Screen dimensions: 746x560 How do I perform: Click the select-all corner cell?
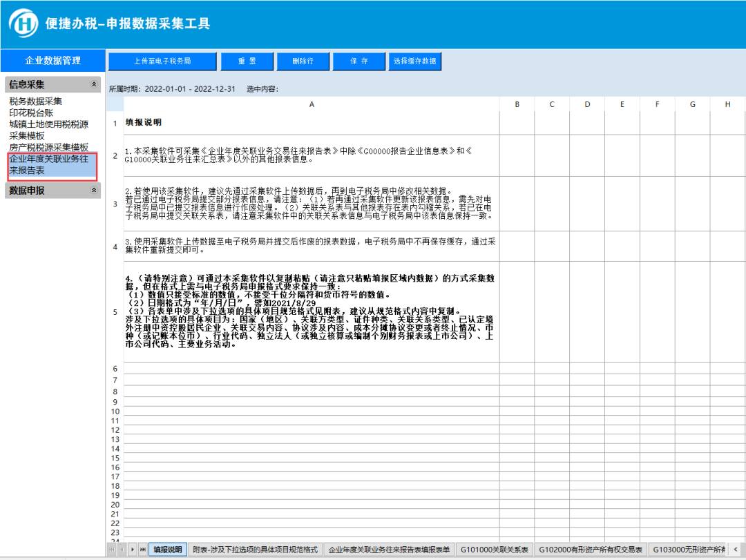115,104
